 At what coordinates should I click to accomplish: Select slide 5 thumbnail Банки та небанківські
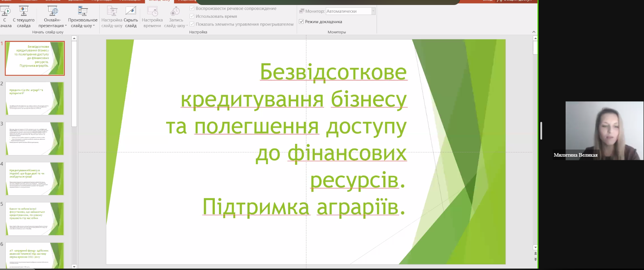point(35,219)
